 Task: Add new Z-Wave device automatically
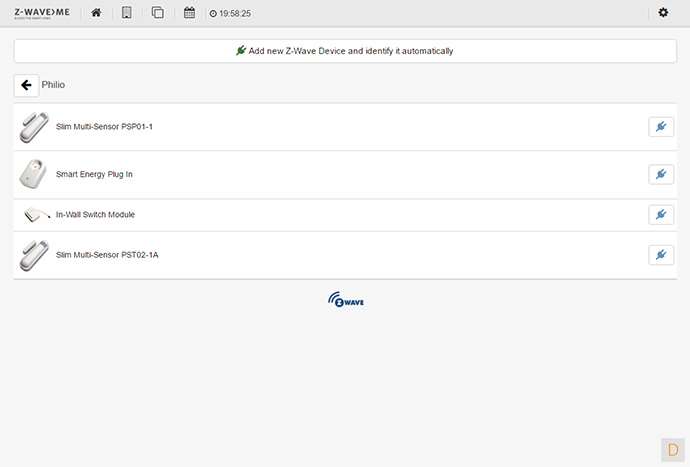click(345, 51)
